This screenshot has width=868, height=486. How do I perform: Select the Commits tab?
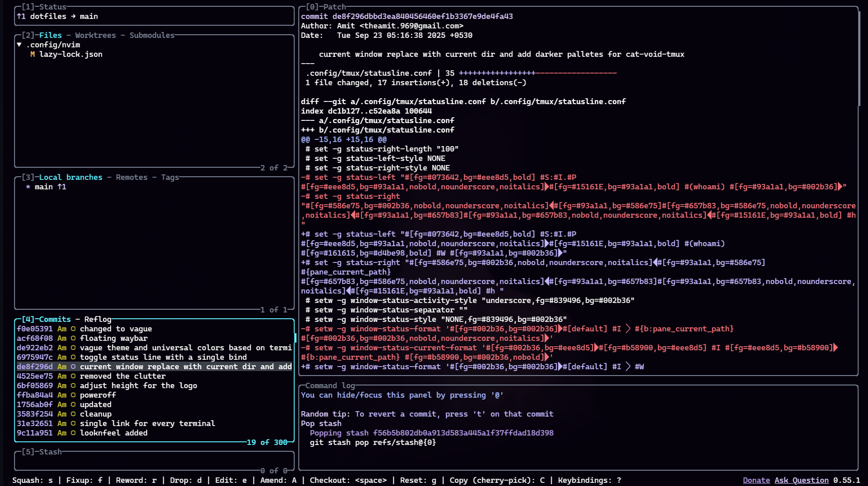click(x=55, y=319)
